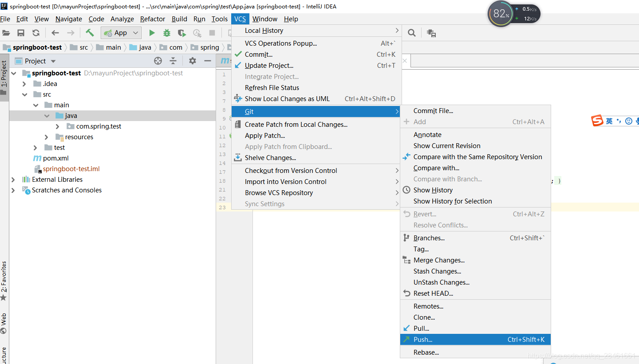The width and height of the screenshot is (639, 364).
Task: Run App with the green play icon
Action: pos(152,33)
